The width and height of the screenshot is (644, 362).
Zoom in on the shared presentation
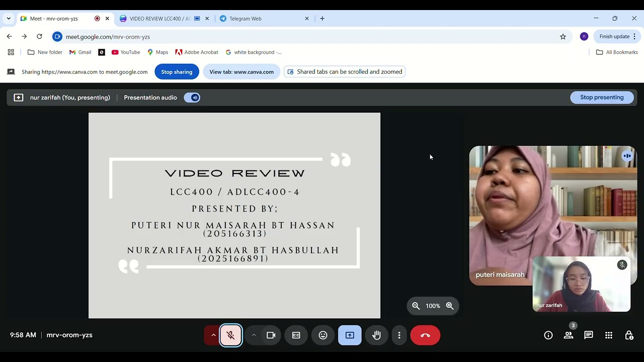pos(450,306)
